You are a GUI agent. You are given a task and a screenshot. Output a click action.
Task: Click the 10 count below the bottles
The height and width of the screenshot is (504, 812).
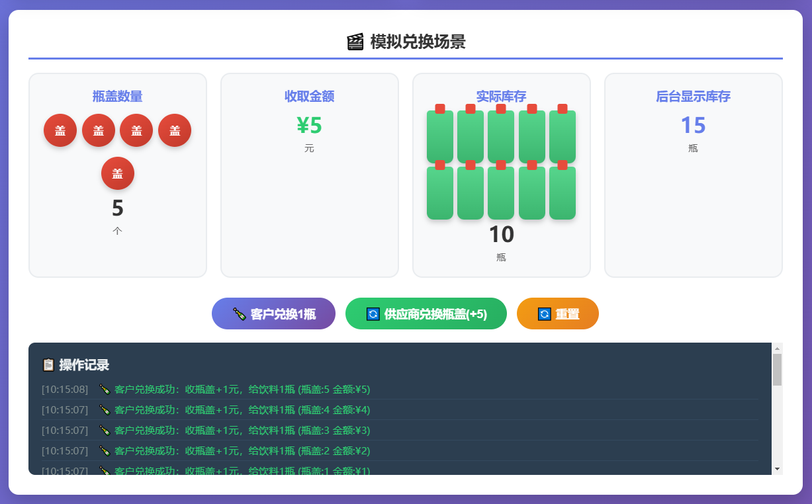501,235
